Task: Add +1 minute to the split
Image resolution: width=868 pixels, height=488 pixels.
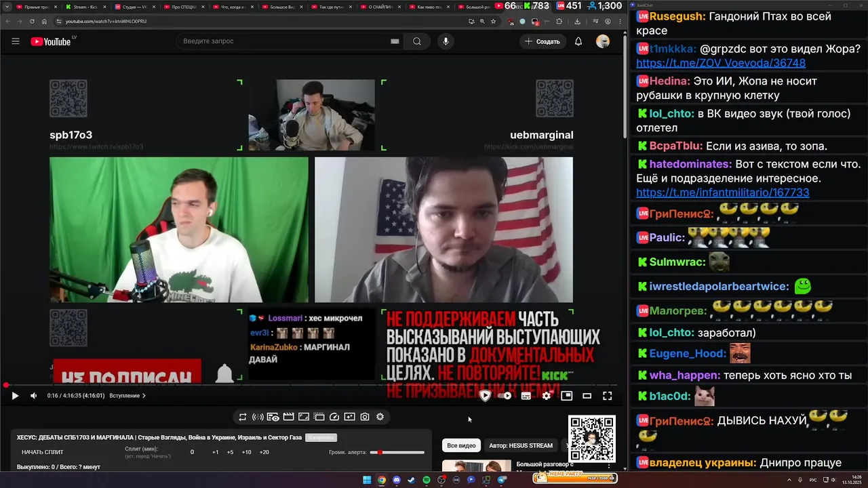Action: [215, 452]
